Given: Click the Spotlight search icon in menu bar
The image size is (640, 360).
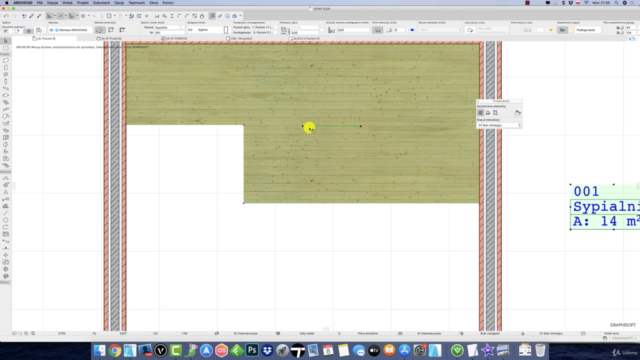Looking at the screenshot, I should pyautogui.click(x=616, y=3).
